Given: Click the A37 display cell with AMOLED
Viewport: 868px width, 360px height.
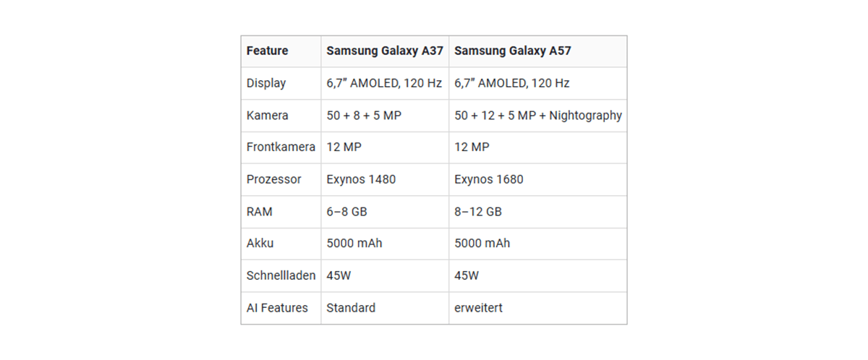Looking at the screenshot, I should tap(384, 83).
